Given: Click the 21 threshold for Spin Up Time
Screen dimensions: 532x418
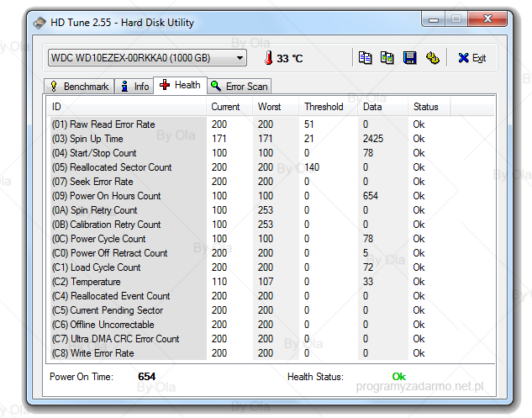Looking at the screenshot, I should [x=308, y=139].
